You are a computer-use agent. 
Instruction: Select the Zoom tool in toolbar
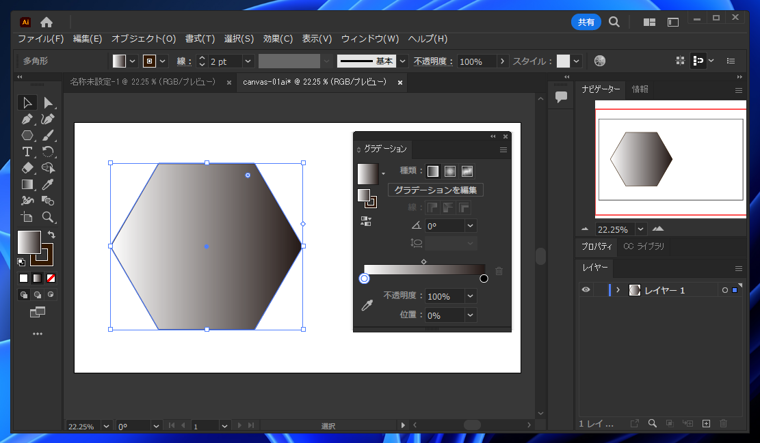point(47,217)
